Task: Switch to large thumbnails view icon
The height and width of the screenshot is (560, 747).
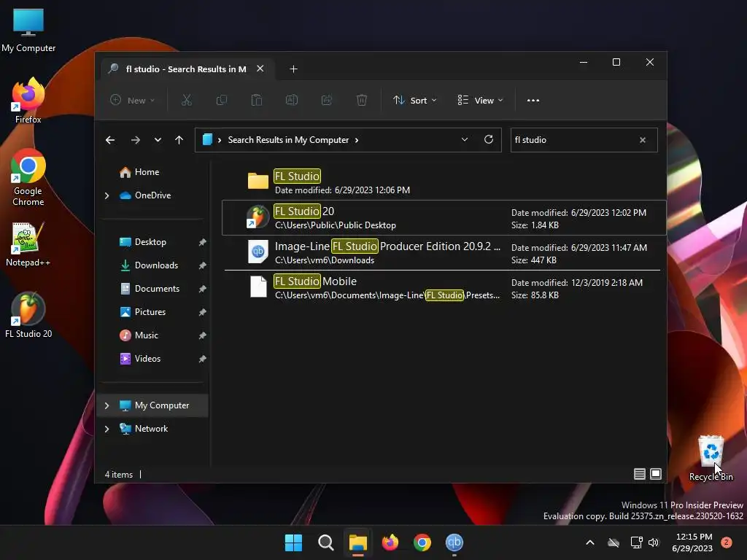Action: click(656, 474)
